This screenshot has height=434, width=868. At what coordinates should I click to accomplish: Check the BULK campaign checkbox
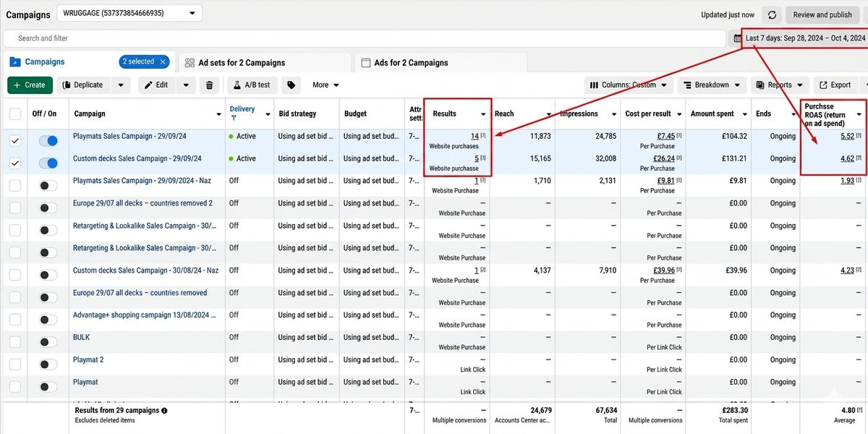tap(15, 342)
